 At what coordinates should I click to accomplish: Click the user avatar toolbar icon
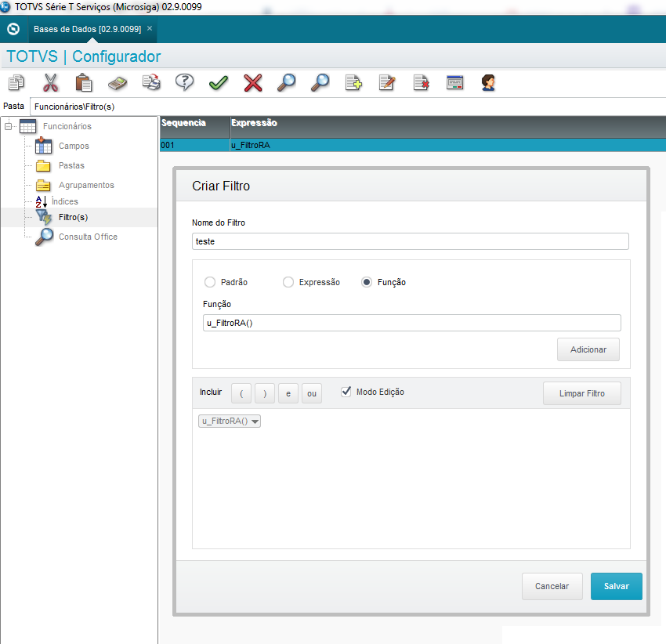point(488,83)
